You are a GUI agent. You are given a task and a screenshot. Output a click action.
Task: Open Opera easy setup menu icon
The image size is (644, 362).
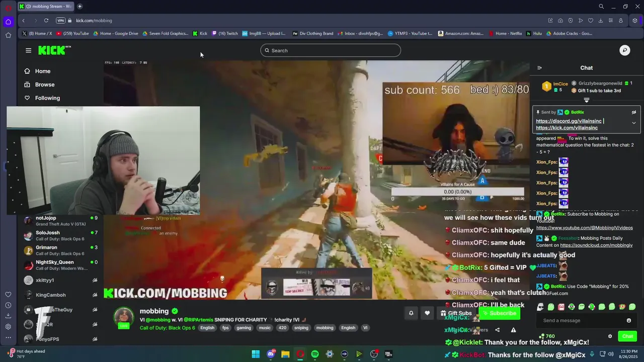pos(611,21)
